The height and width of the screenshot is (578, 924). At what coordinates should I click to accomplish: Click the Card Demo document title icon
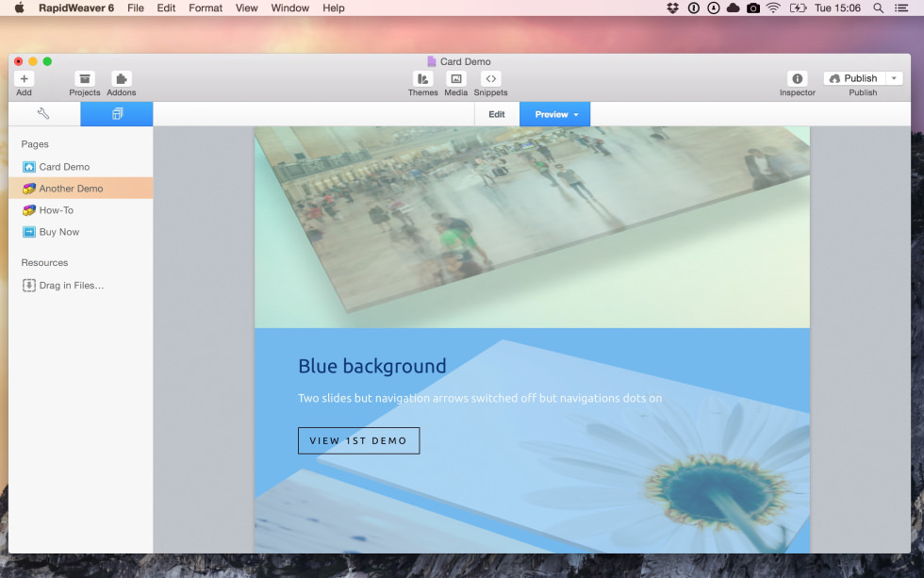(x=432, y=61)
